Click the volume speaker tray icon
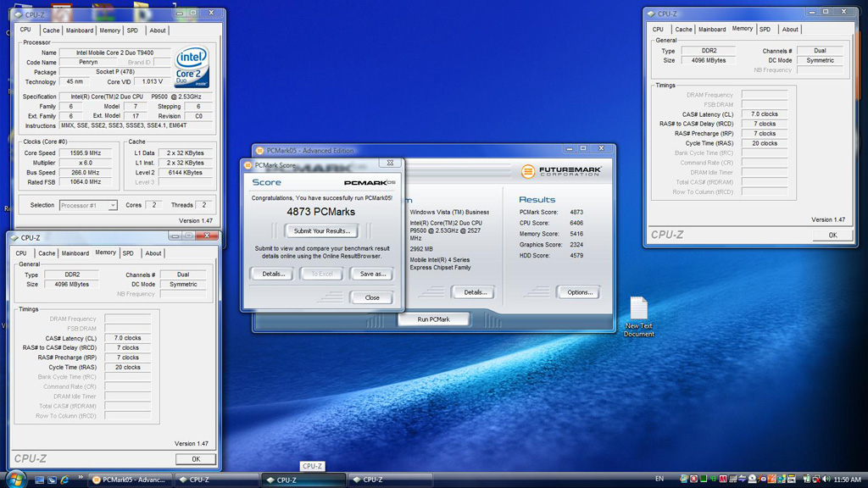 (826, 479)
